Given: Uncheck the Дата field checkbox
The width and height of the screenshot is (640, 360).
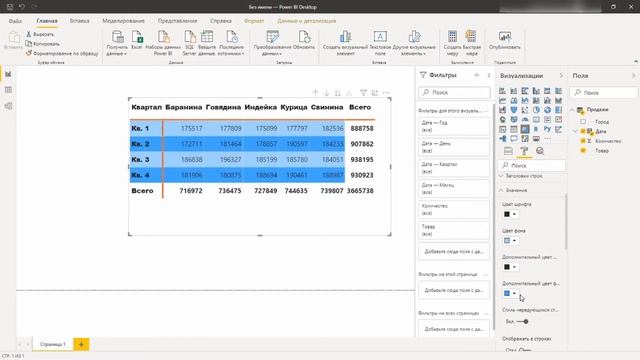Looking at the screenshot, I should pyautogui.click(x=583, y=131).
